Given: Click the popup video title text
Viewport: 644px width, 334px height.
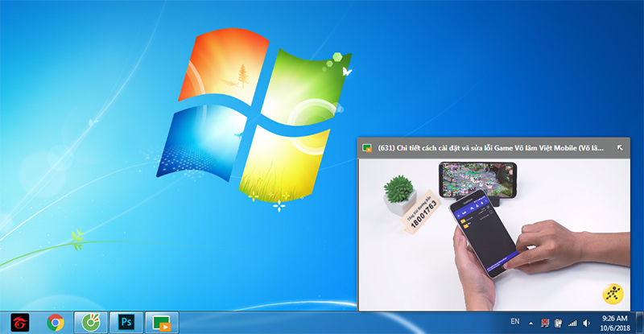Looking at the screenshot, I should pos(491,148).
